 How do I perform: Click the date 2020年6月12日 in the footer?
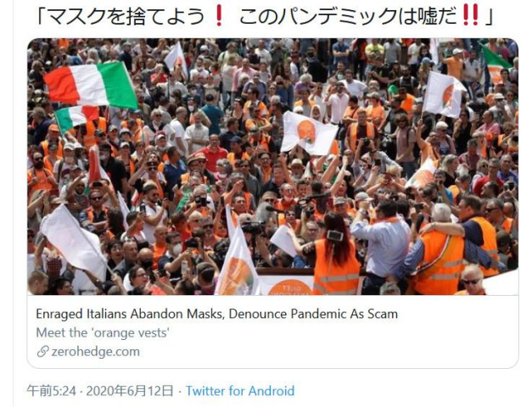tap(130, 391)
